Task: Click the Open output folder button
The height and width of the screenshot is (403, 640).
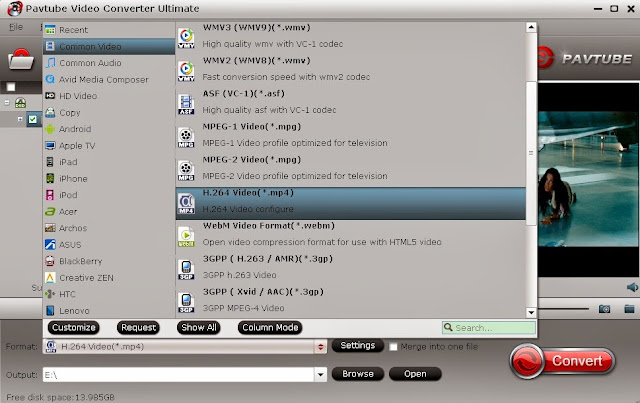Action: 415,374
